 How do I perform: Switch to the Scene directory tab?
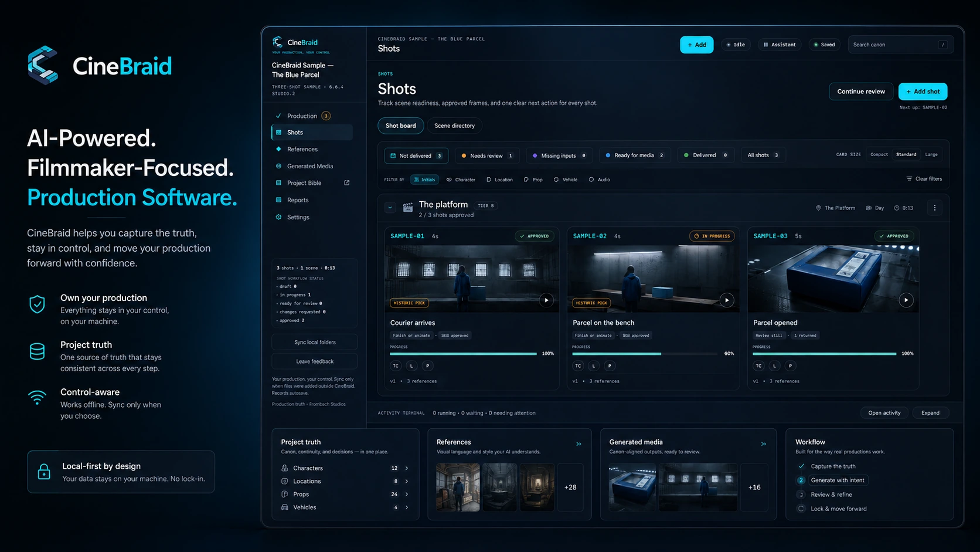[455, 126]
